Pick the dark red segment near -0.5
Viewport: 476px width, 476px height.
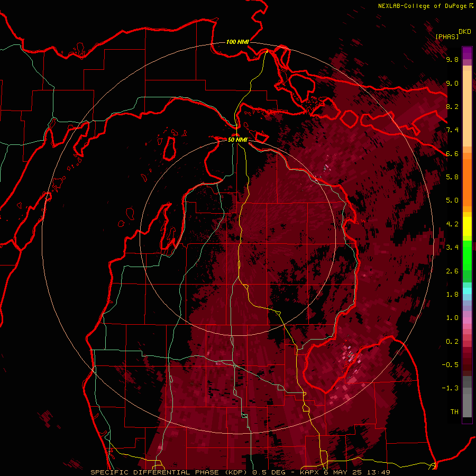467,364
